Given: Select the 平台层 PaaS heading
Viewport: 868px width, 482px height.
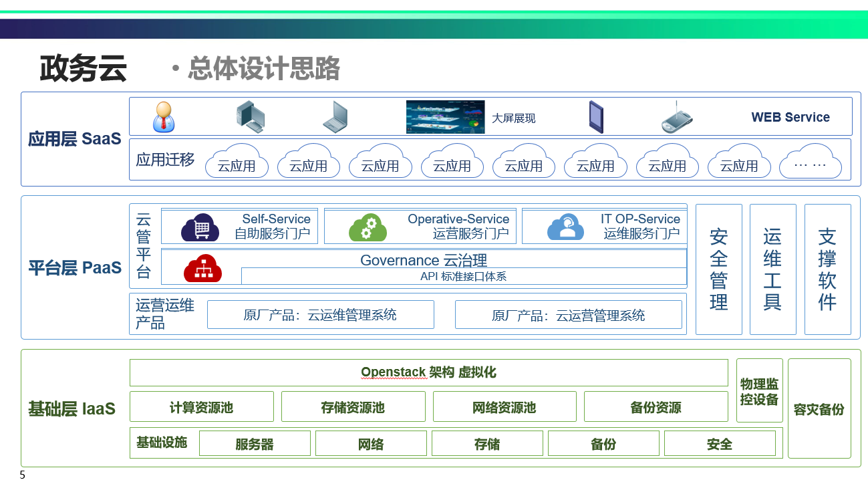Looking at the screenshot, I should [75, 268].
